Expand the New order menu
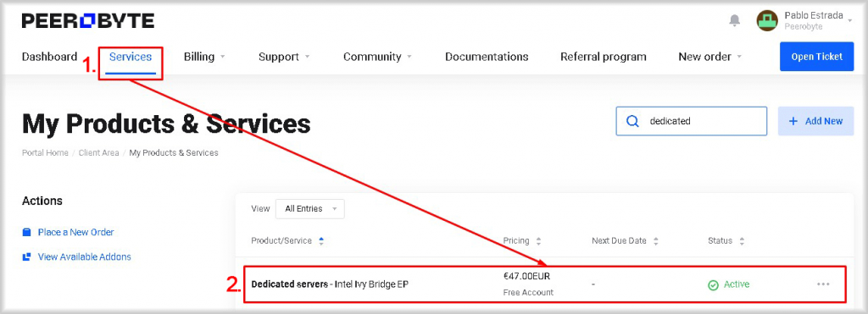868x314 pixels. tap(709, 57)
